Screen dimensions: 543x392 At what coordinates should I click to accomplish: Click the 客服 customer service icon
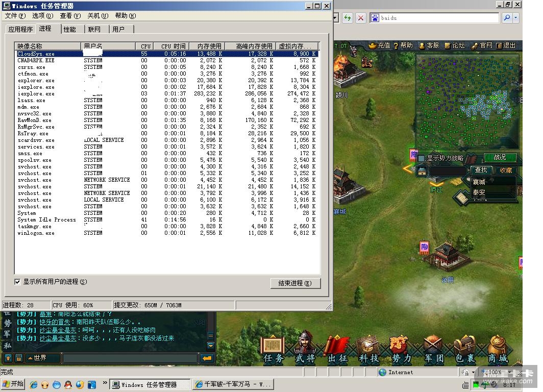pos(422,46)
